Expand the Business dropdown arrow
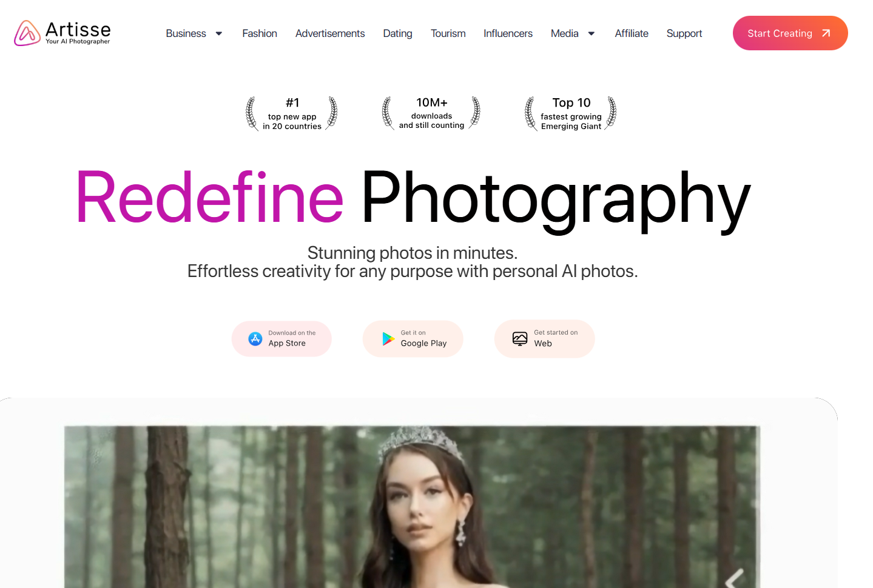The image size is (873, 588). (219, 34)
